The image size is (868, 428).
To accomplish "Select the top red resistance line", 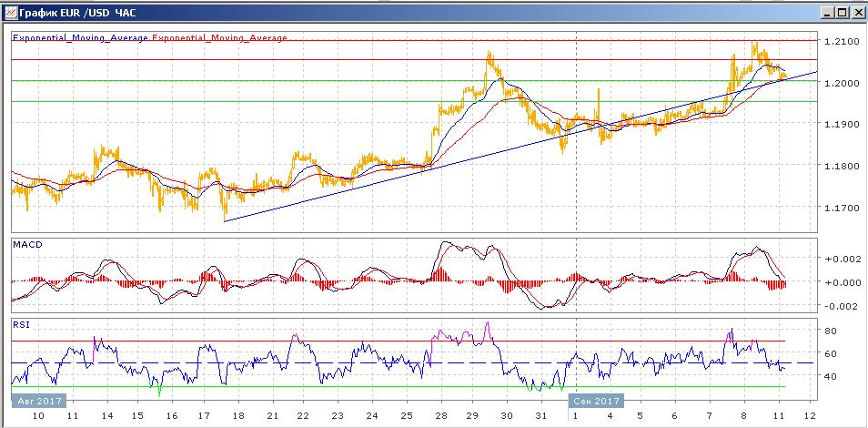I will 414,40.
